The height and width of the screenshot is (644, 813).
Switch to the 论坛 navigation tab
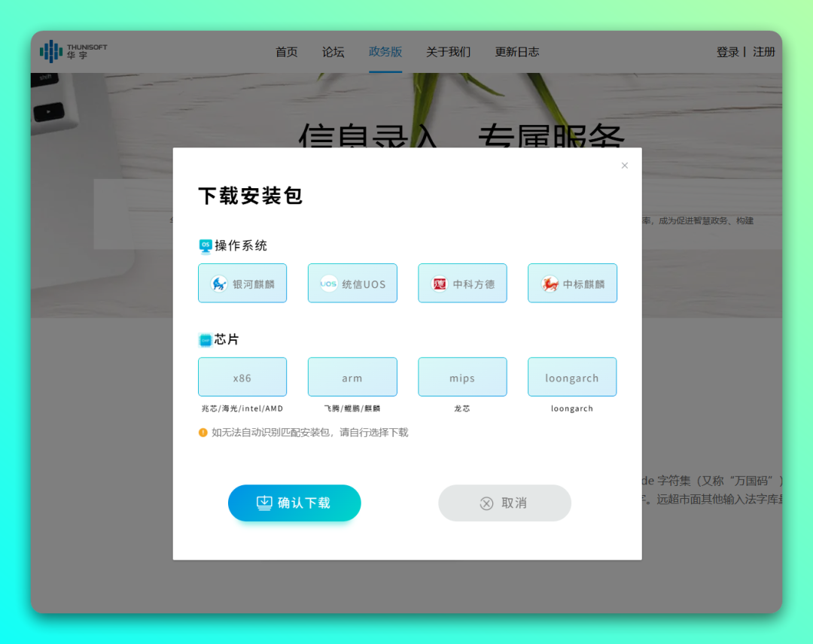pyautogui.click(x=333, y=52)
